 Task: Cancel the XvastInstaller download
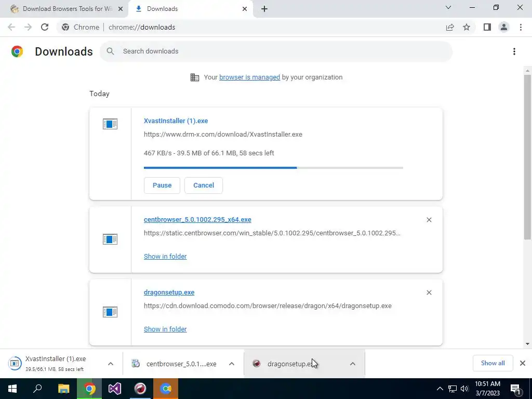204,185
